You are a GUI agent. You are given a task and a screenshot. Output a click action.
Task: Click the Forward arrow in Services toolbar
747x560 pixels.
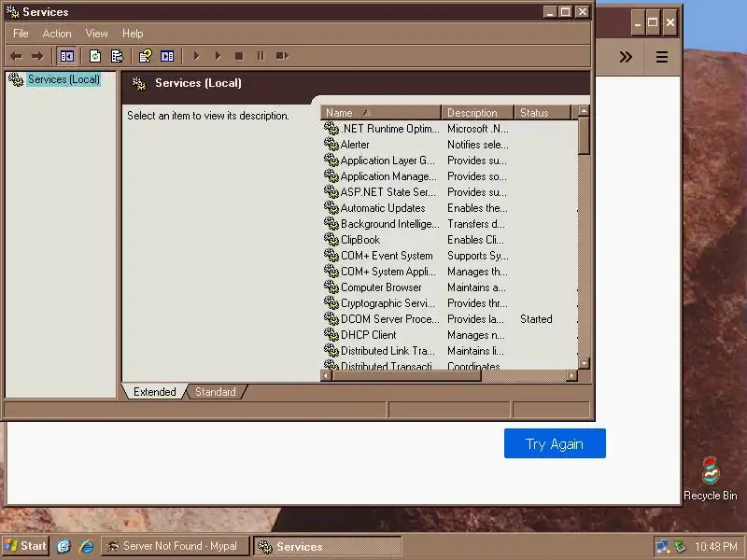click(x=37, y=56)
